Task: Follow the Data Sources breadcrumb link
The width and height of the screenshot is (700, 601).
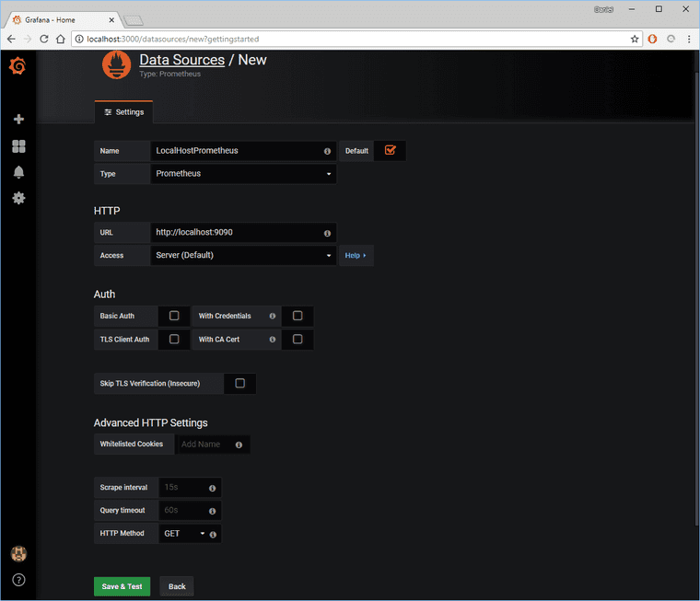Action: pos(181,60)
